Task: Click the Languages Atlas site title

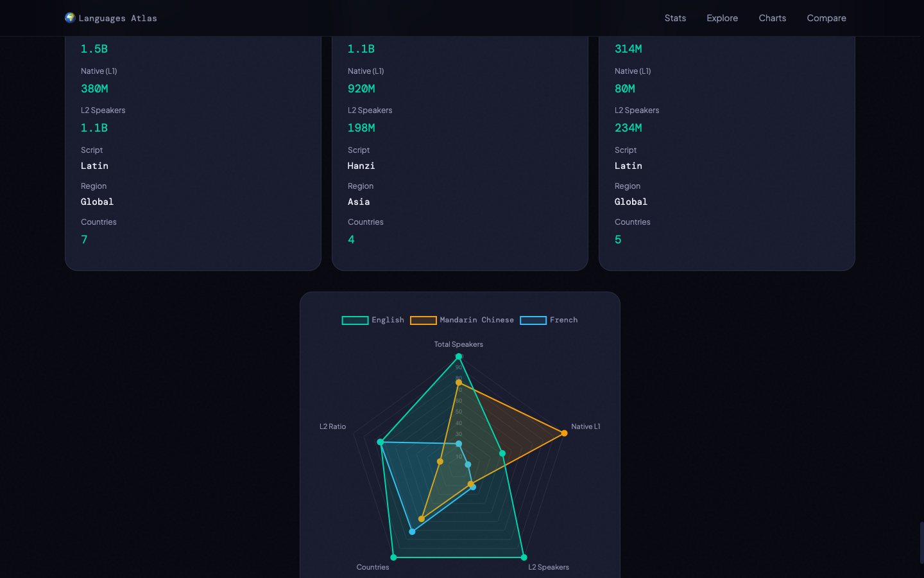Action: [x=117, y=18]
